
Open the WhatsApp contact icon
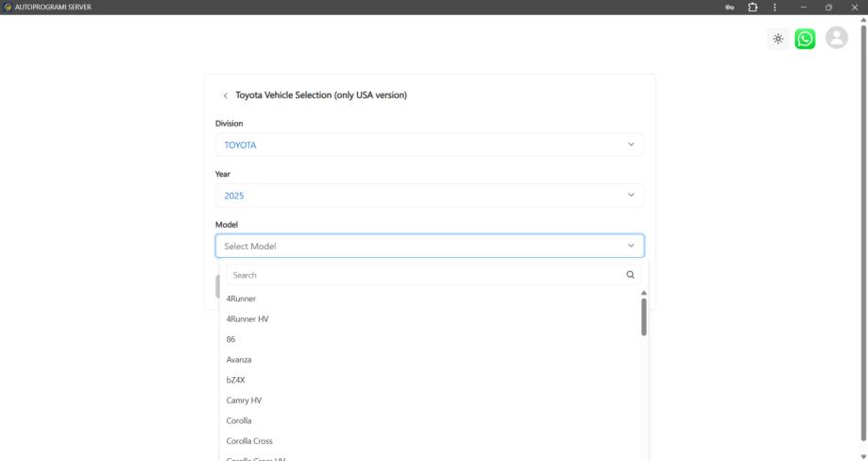805,39
